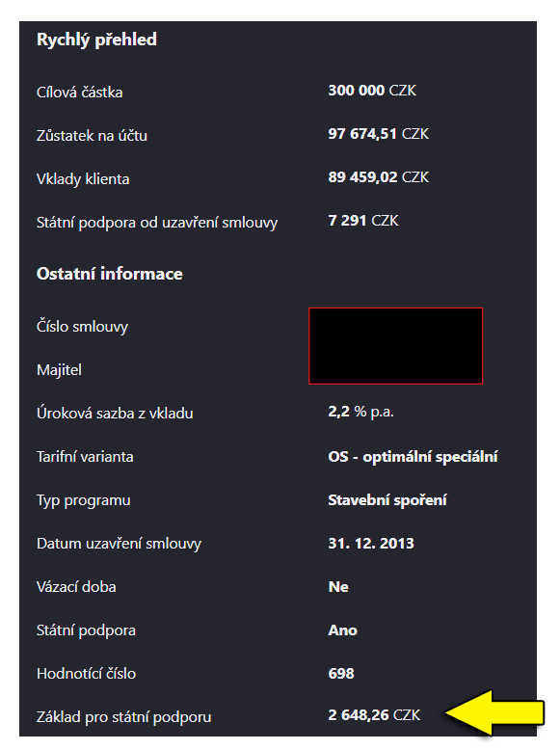Click the Vázací doba value Ne
The image size is (560, 750).
(x=338, y=587)
